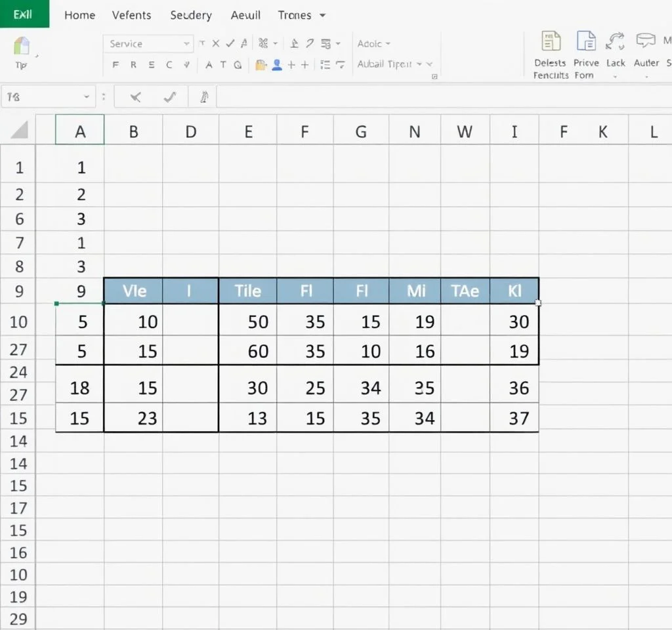Click inside the formula bar input field

point(440,97)
